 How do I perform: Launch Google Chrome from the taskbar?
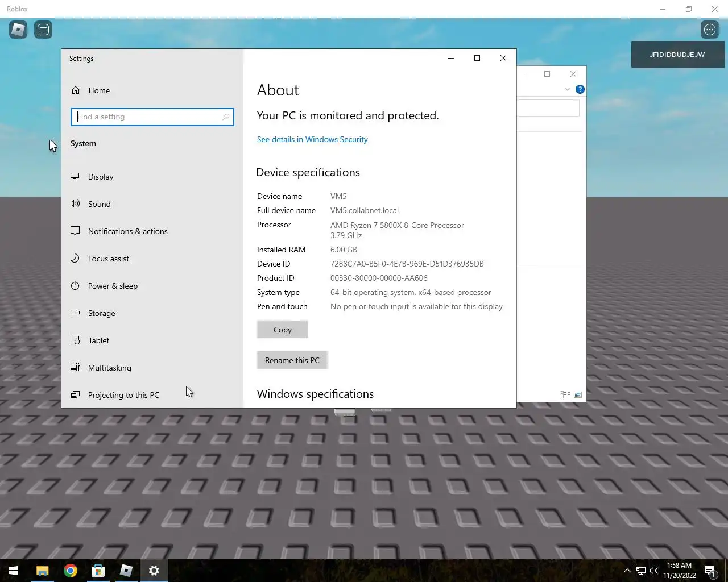click(x=71, y=571)
